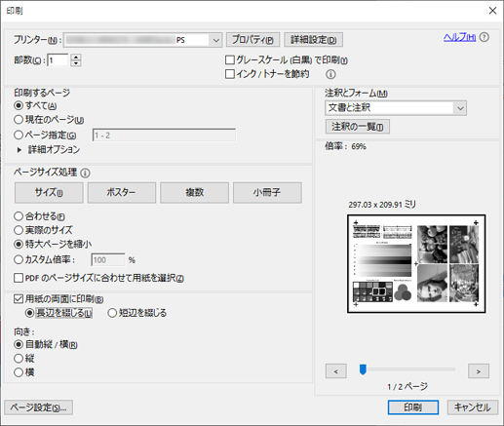The height and width of the screenshot is (426, 504).
Task: Select 自動縦/横 orientation radio button
Action: click(x=19, y=344)
